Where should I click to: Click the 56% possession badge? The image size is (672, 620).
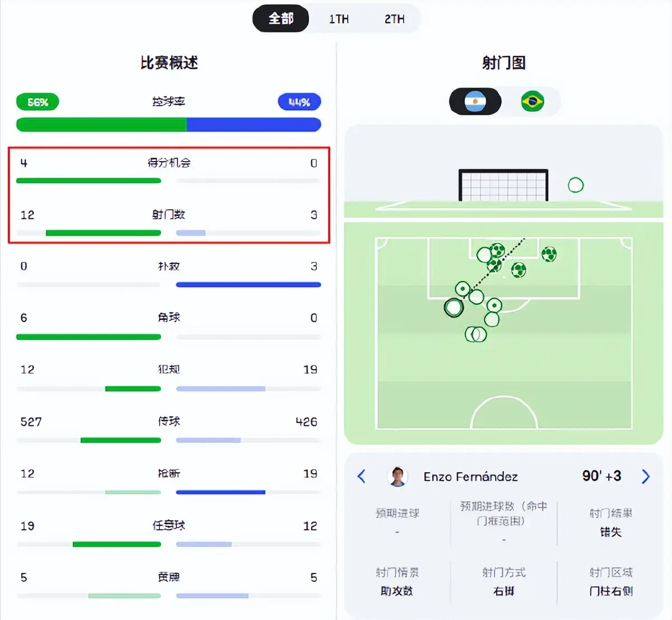click(38, 102)
